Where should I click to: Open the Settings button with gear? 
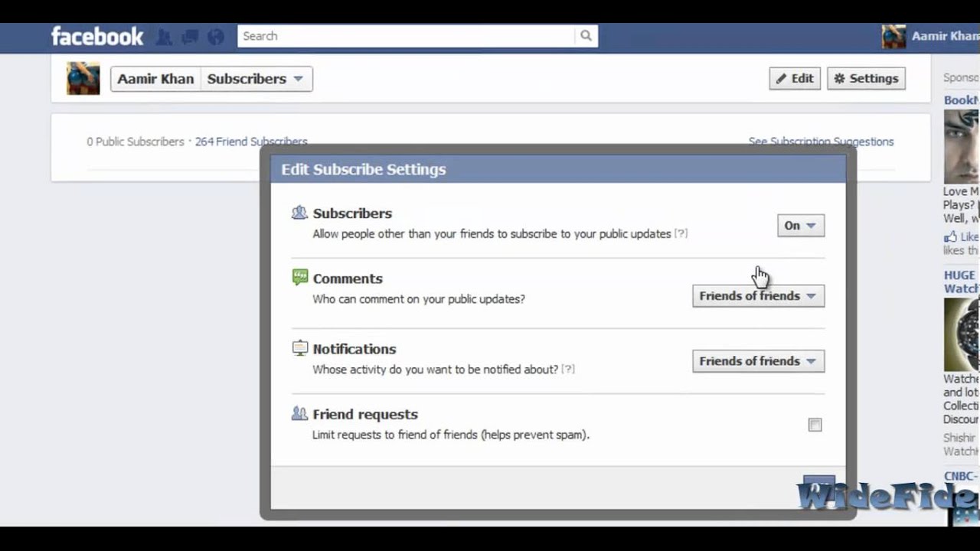click(866, 78)
